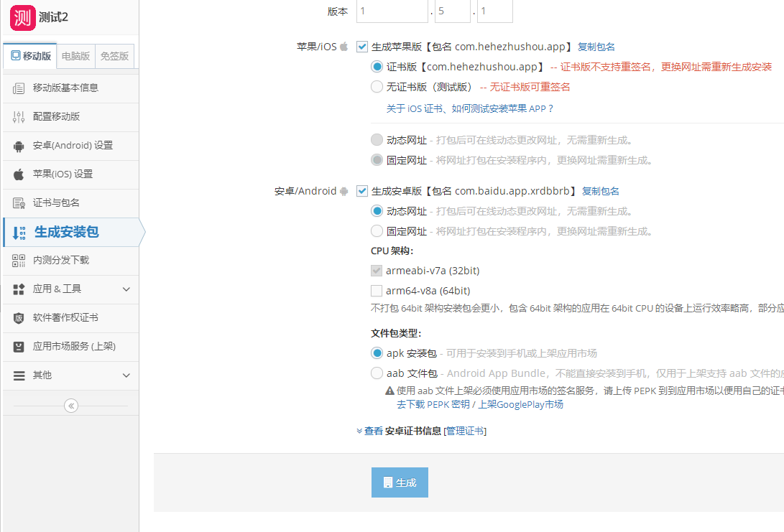Open 移动版基本信息 via its sidebar icon
The height and width of the screenshot is (532, 784).
(17, 88)
